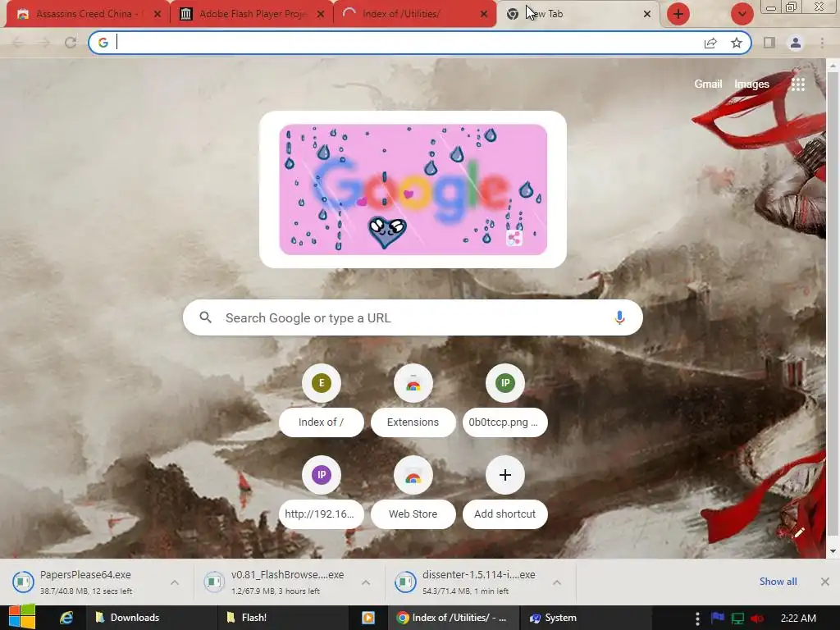Open the 0b0tccp.png shortcut icon

(x=504, y=383)
